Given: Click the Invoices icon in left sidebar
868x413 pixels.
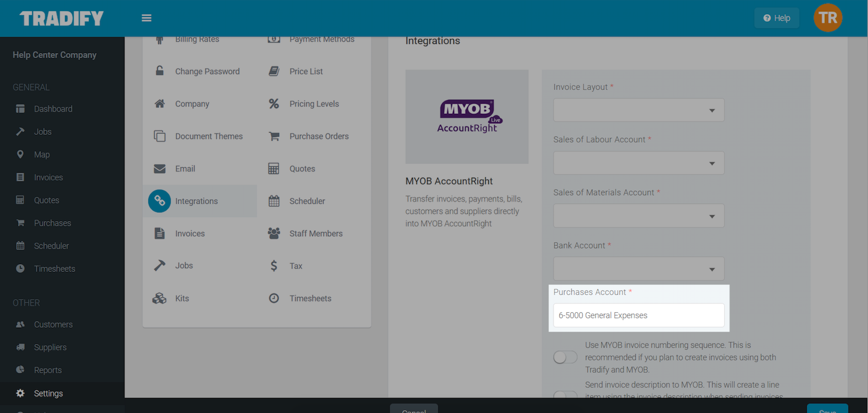Looking at the screenshot, I should 20,177.
